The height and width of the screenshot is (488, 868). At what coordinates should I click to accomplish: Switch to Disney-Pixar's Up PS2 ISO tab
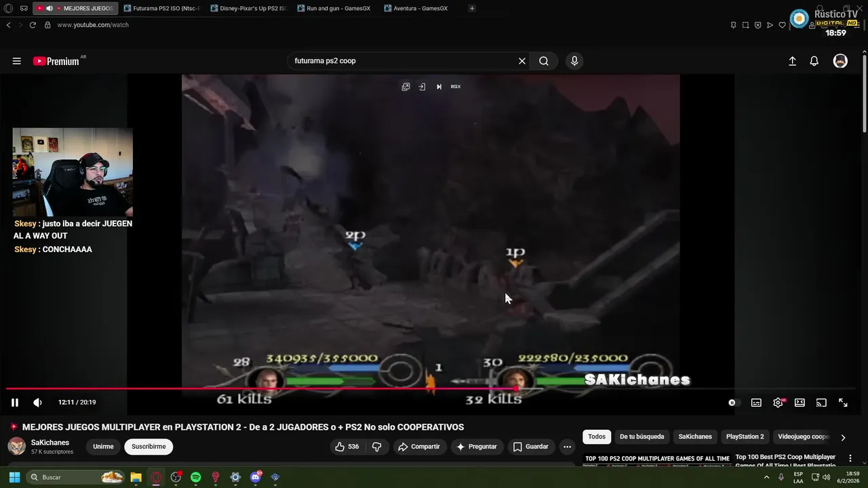point(249,8)
